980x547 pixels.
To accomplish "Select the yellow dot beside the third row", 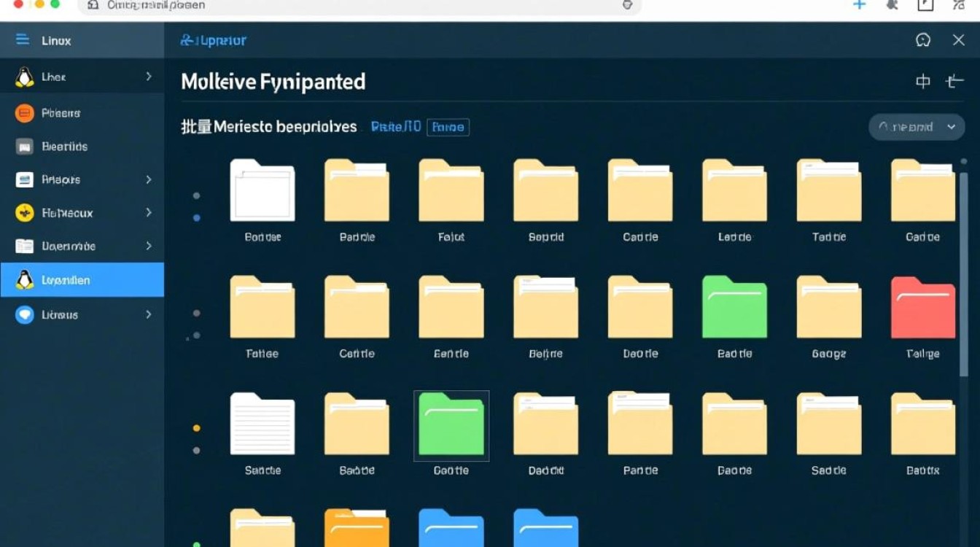I will pos(196,428).
